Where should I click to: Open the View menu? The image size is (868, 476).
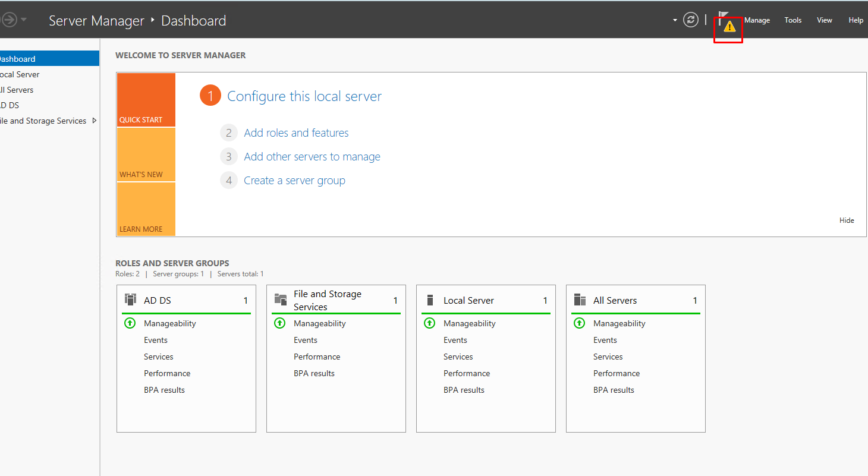point(824,20)
